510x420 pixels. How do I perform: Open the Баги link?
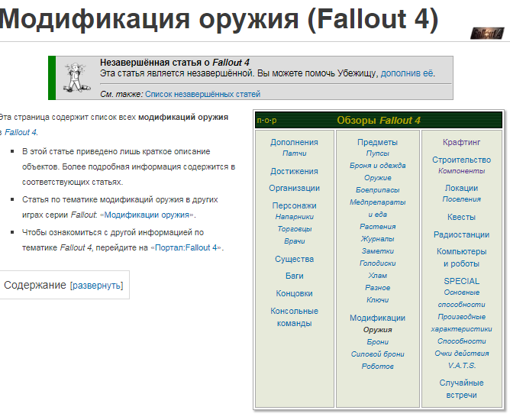click(x=294, y=276)
